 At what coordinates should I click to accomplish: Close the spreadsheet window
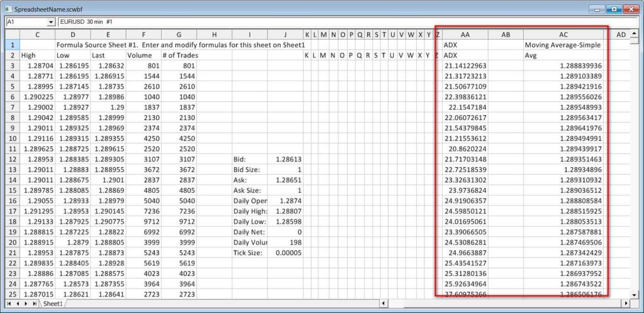pos(631,9)
